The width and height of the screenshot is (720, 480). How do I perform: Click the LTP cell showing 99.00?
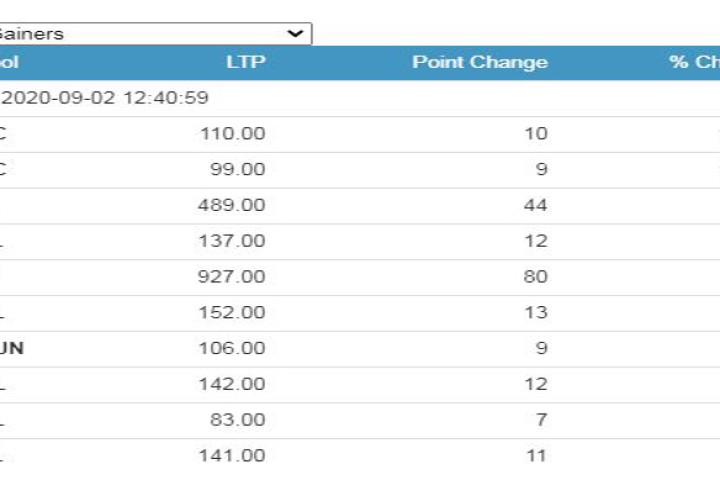click(237, 170)
